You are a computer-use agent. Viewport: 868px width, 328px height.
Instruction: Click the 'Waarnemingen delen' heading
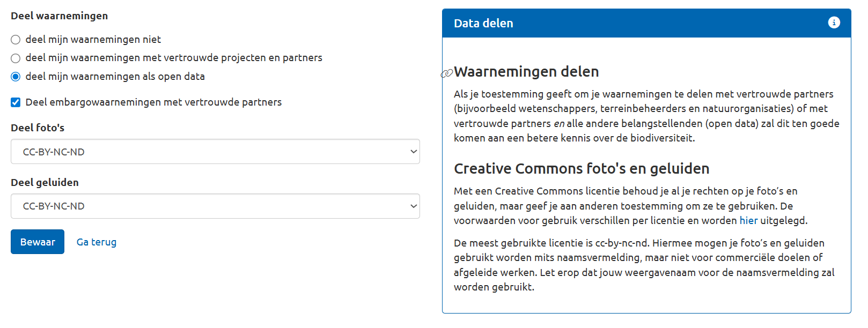click(x=526, y=72)
